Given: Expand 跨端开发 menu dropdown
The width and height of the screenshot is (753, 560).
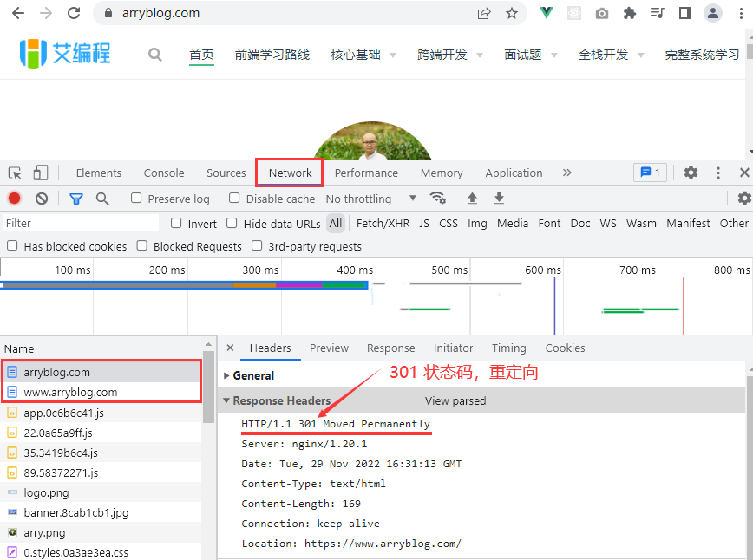Looking at the screenshot, I should click(x=479, y=55).
